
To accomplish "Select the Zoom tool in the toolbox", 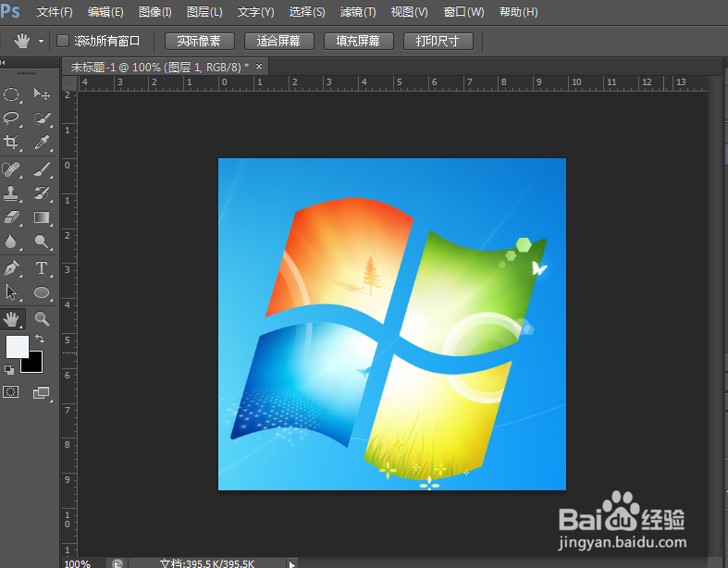I will pos(42,319).
